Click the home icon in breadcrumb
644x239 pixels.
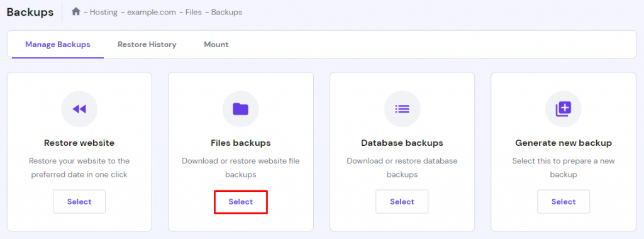coord(75,12)
